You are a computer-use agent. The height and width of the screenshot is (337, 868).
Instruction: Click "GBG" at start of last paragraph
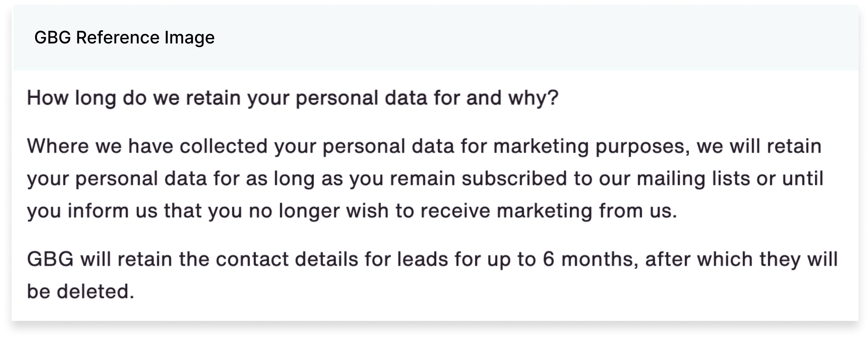(x=50, y=259)
